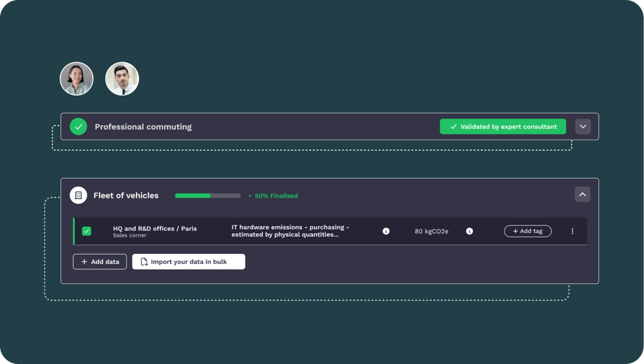Click Validated by expert consultant badge
The width and height of the screenshot is (644, 364).
pyautogui.click(x=503, y=127)
